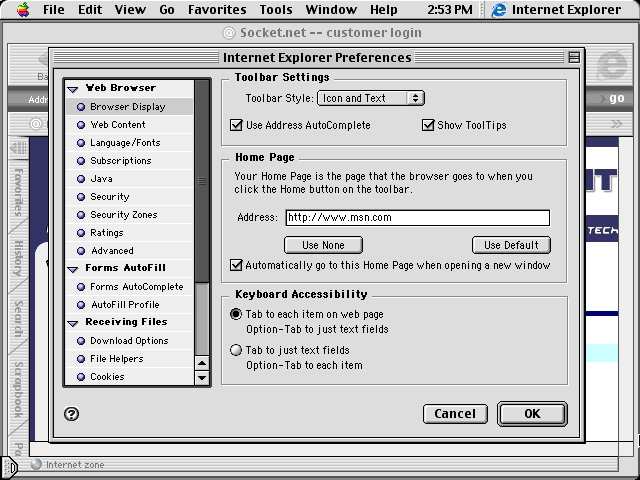Select Ratings preference item
640x480 pixels.
coord(129,233)
